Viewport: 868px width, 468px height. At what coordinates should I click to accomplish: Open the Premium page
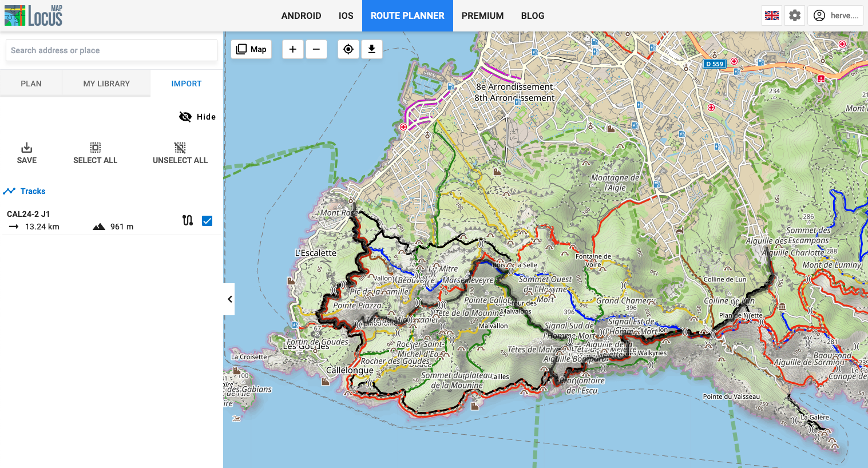(x=482, y=15)
